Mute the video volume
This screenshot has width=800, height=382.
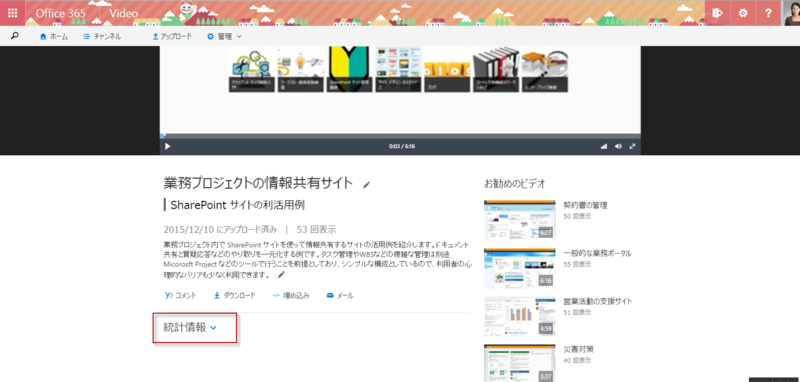point(618,146)
